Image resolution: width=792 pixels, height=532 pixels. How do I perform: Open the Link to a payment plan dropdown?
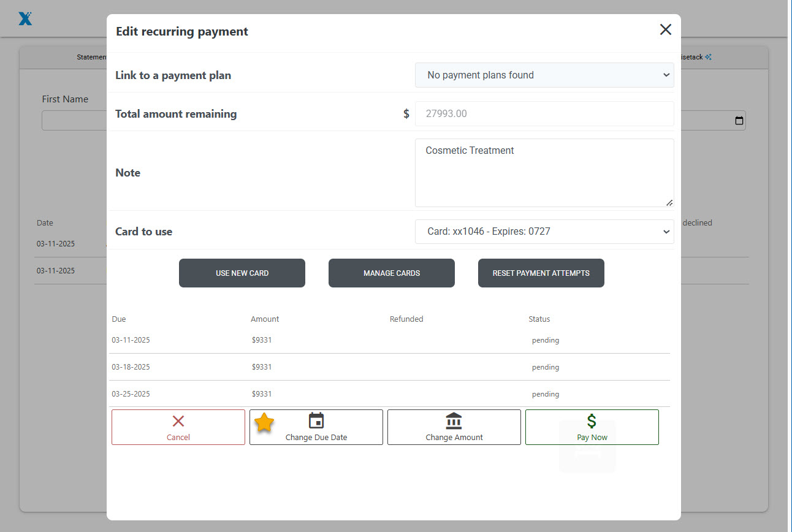pos(544,75)
